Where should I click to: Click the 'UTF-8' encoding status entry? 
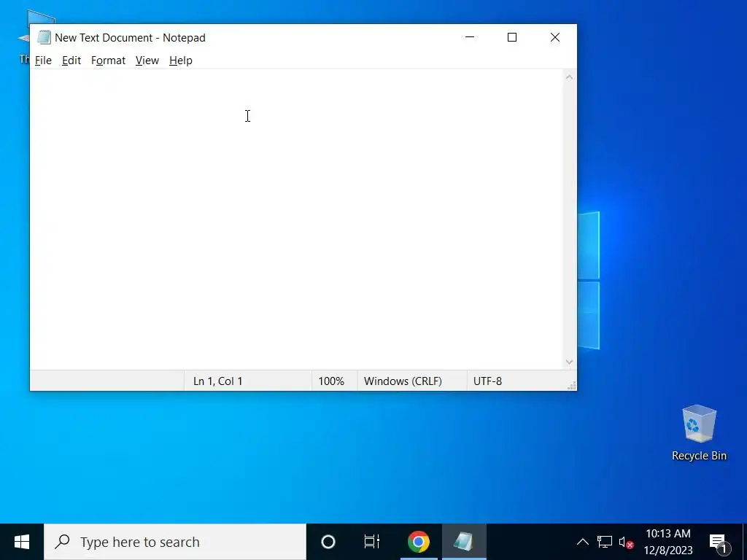tap(487, 381)
